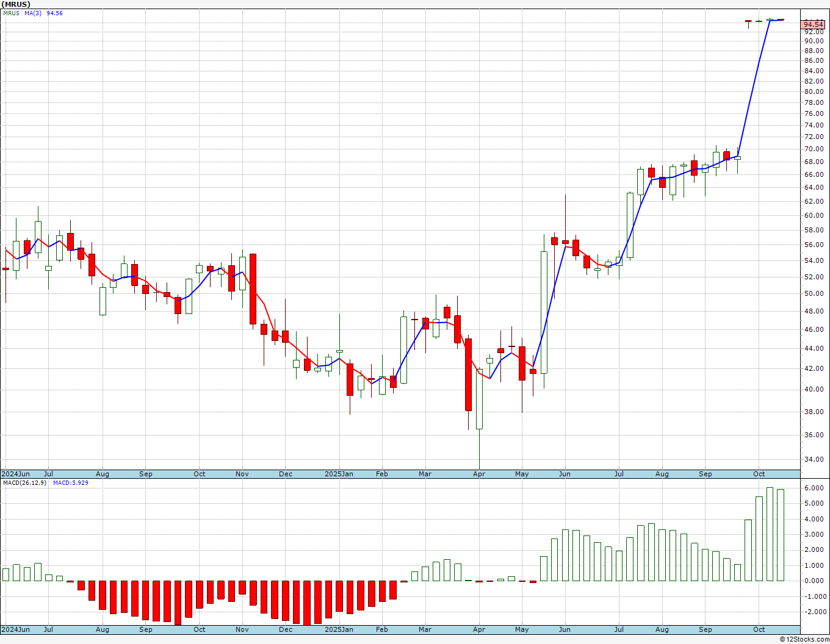Click the 50.00 price axis label

[x=814, y=294]
